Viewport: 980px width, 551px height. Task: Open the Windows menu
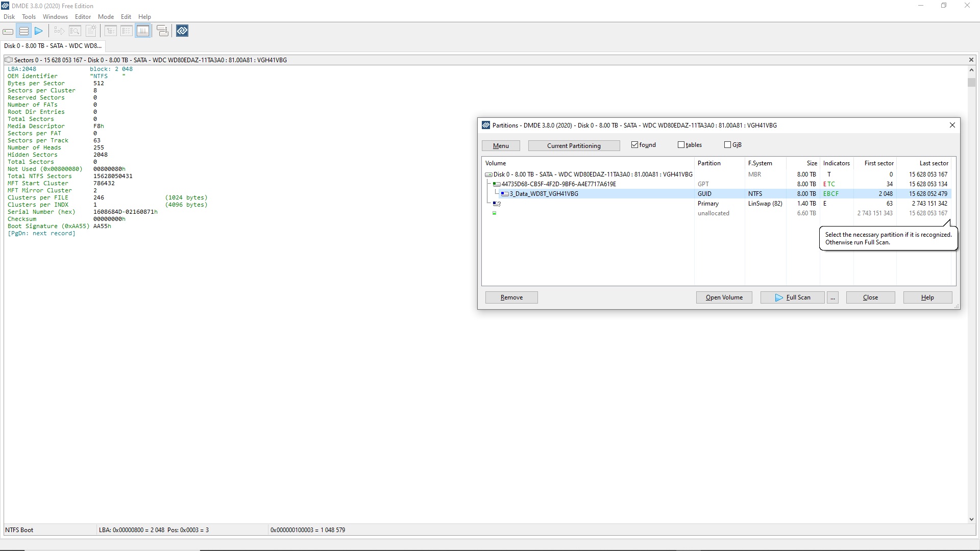55,17
